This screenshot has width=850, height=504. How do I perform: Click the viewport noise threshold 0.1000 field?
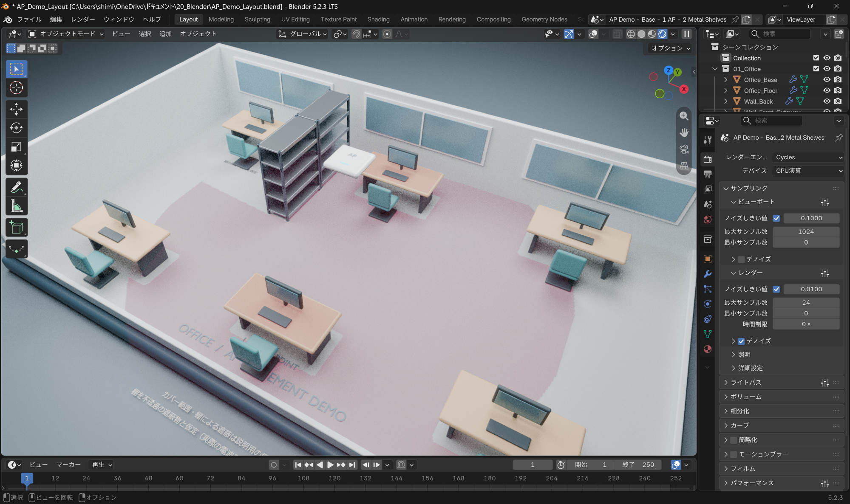[x=811, y=218]
